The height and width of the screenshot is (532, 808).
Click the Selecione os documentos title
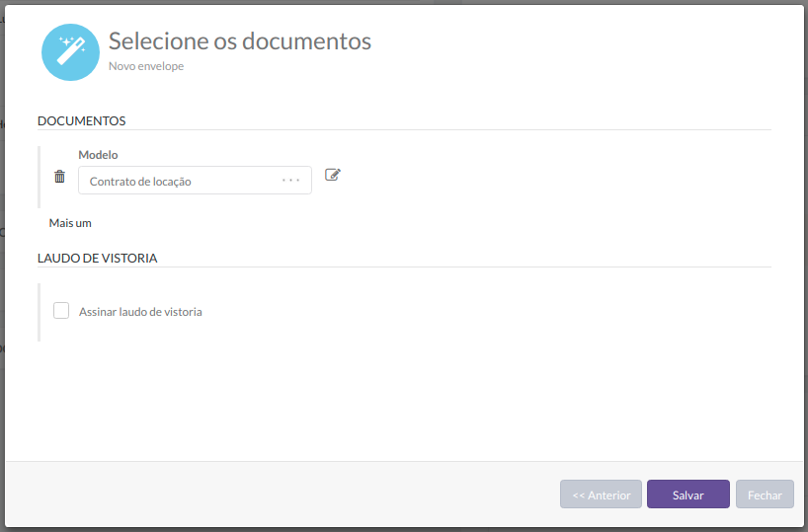click(240, 40)
